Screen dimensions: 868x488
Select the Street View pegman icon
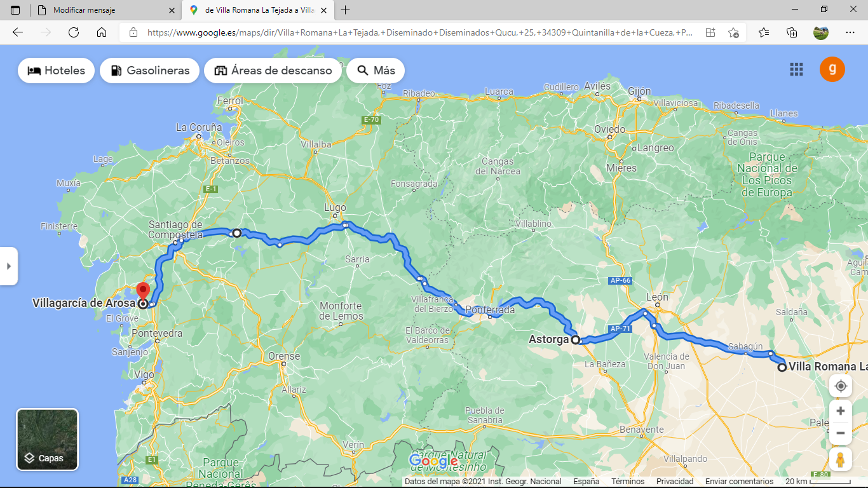click(840, 459)
